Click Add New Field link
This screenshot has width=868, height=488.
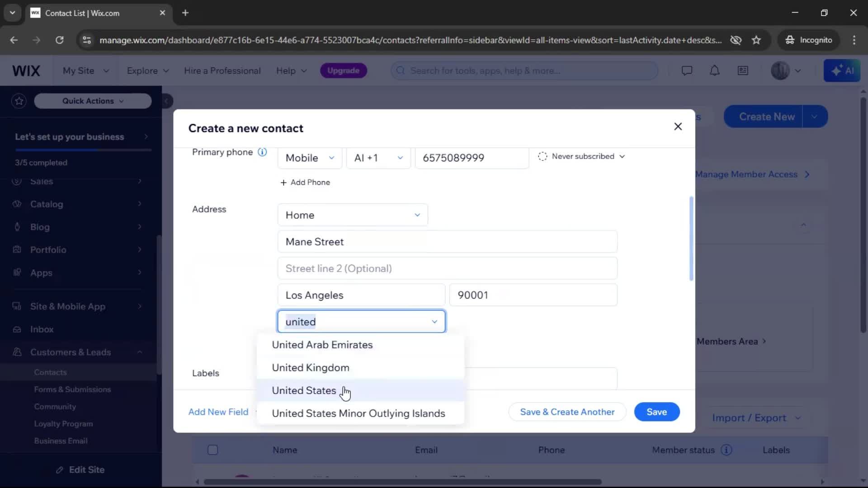(x=218, y=412)
